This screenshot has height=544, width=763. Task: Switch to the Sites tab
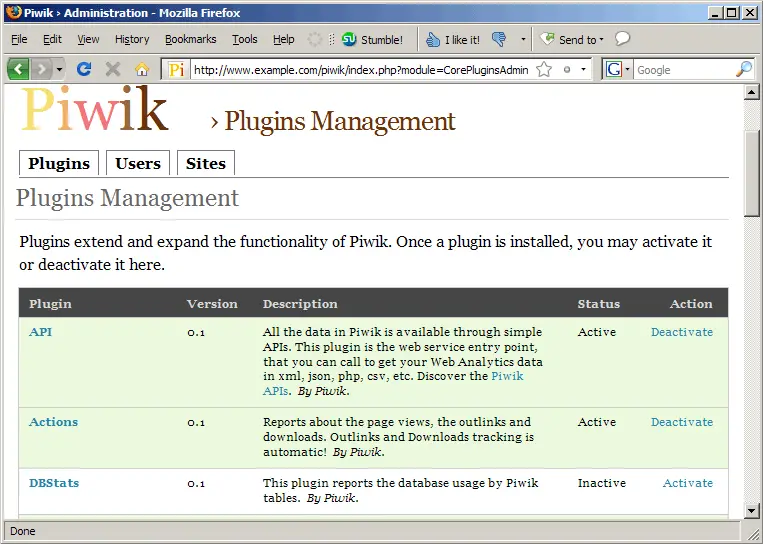click(x=206, y=163)
